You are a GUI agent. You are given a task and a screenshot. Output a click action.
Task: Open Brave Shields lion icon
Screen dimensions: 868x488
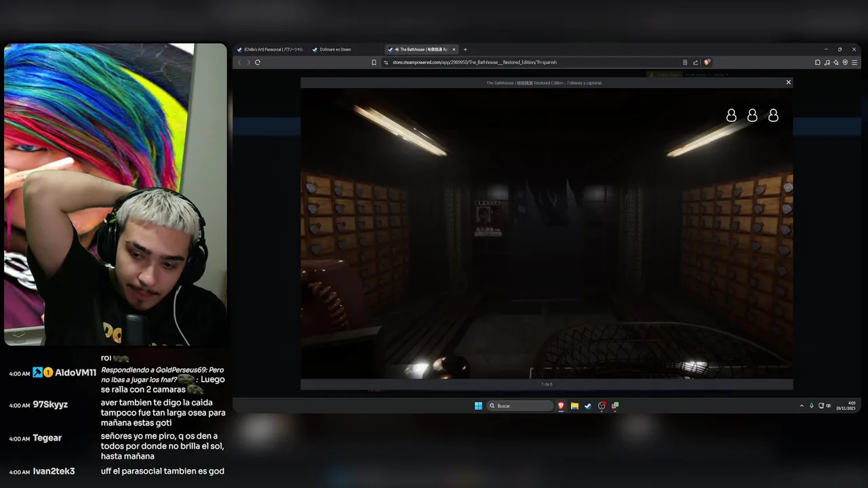click(x=707, y=62)
